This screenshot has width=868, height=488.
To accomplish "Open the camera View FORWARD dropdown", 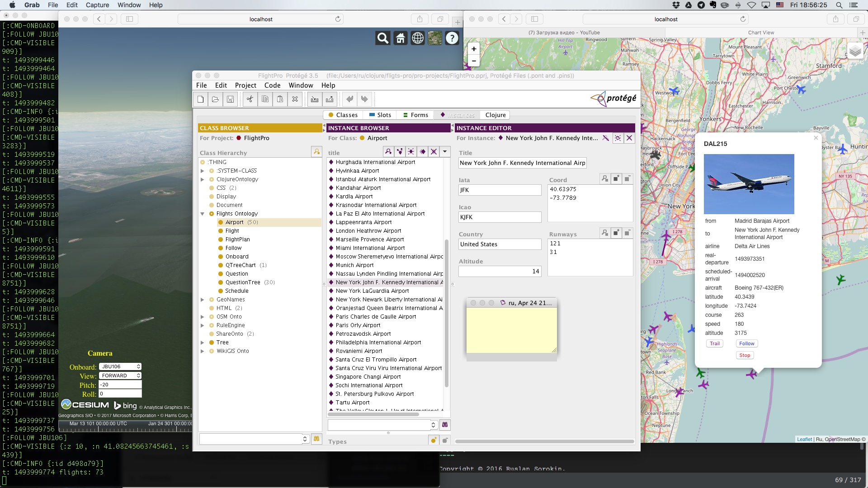I will coord(120,375).
